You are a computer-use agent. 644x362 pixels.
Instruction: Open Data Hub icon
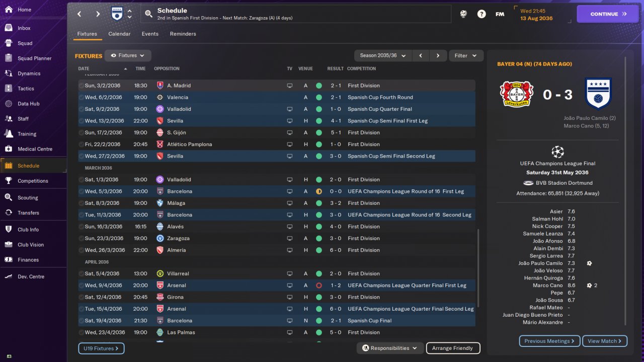[9, 104]
